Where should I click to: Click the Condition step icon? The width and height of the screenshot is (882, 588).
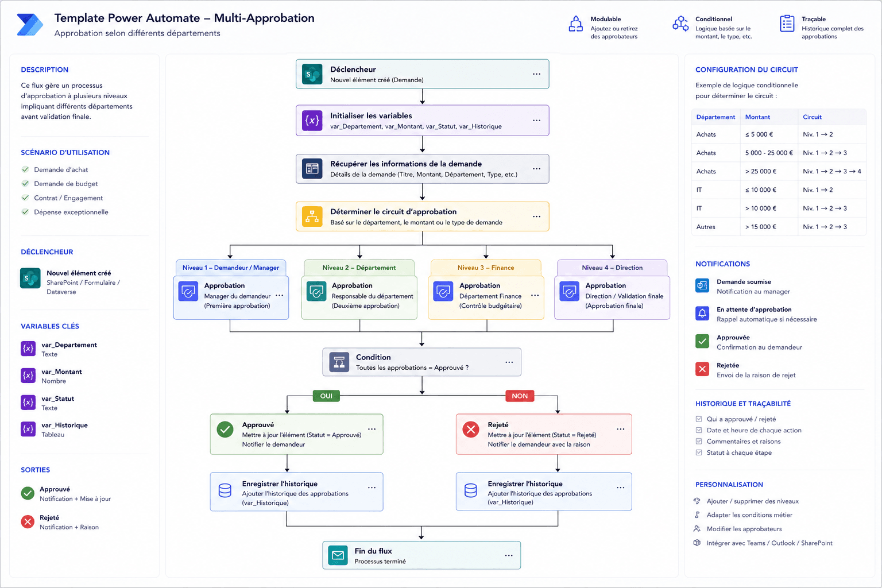coord(339,362)
